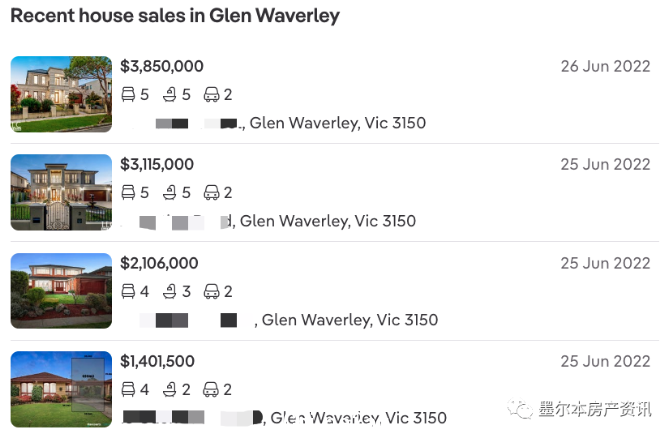Click bathroom icon of $3,850,000 listing

(x=170, y=94)
